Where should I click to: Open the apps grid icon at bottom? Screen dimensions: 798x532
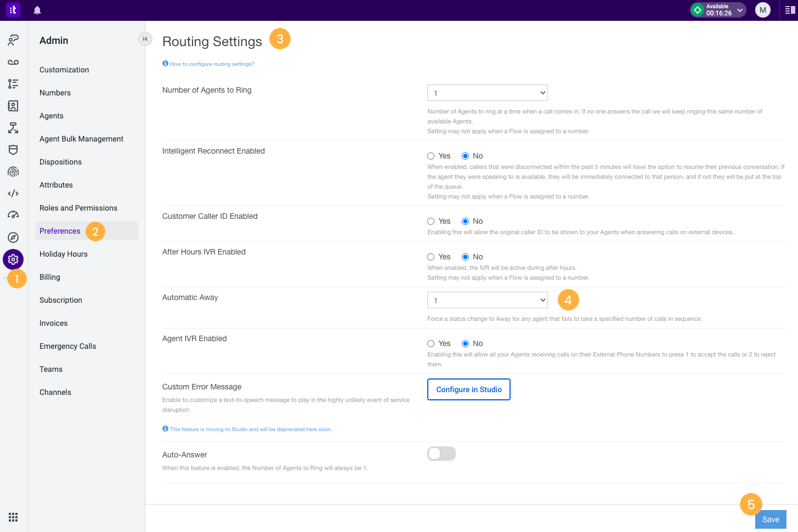[13, 517]
